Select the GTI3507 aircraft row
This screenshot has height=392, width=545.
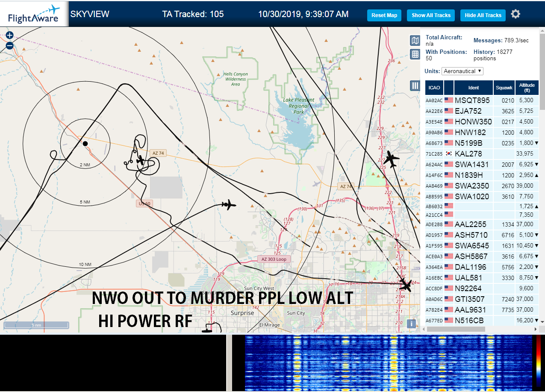point(482,299)
